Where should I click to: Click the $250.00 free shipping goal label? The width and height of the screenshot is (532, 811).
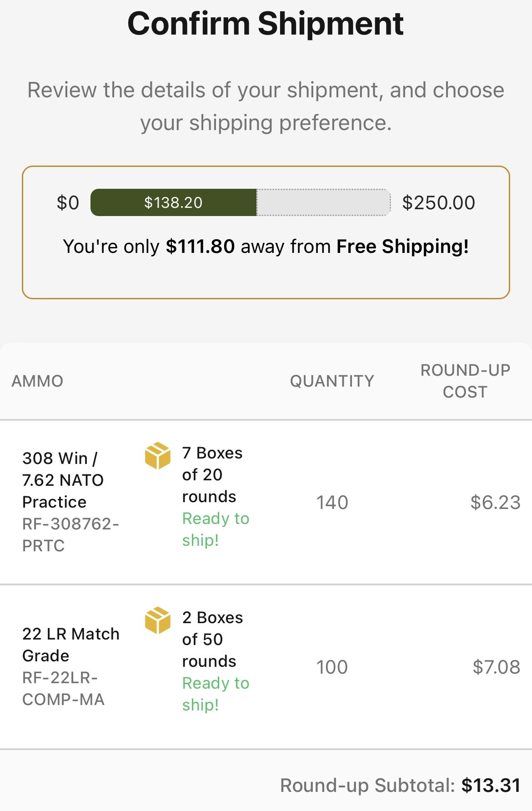438,202
